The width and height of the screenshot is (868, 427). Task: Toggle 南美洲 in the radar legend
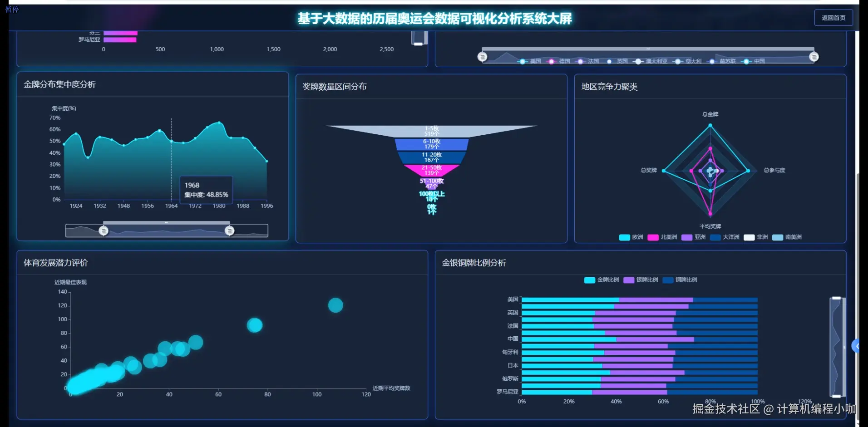pyautogui.click(x=787, y=237)
